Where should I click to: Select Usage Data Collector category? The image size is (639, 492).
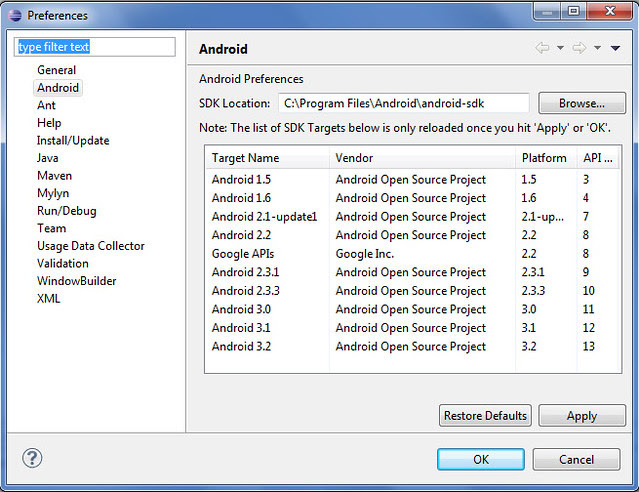91,246
